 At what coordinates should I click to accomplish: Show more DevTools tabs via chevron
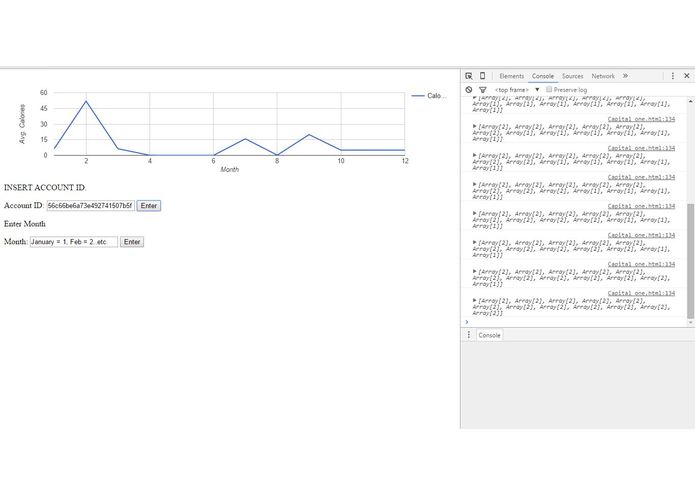(625, 76)
